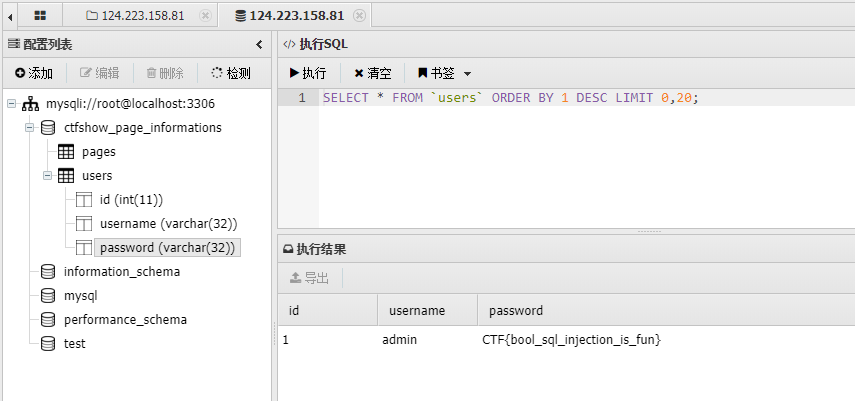Screen dimensions: 855x401
Task: Close the active database tab
Action: (x=359, y=16)
